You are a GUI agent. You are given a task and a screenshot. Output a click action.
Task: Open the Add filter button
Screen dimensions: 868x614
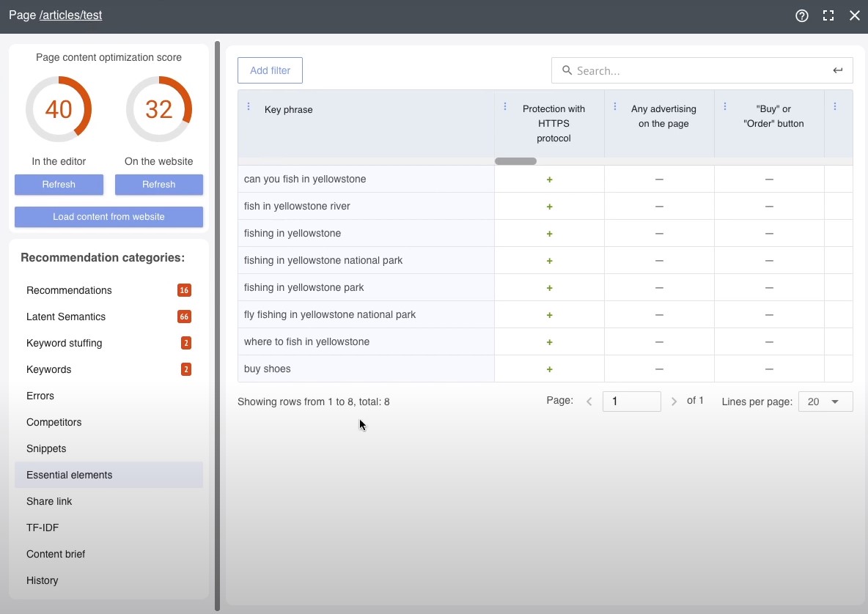(270, 70)
